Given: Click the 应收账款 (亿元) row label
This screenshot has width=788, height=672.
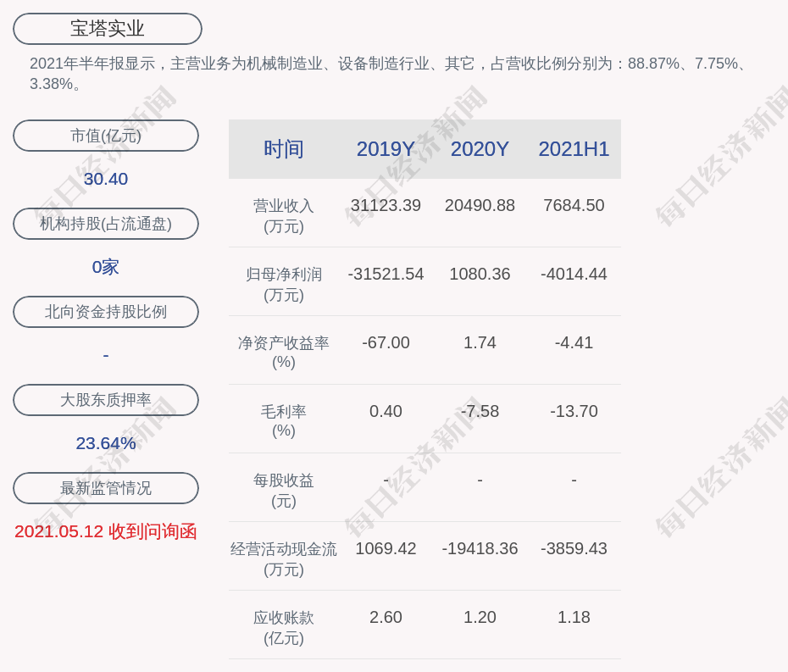Looking at the screenshot, I should 284,628.
